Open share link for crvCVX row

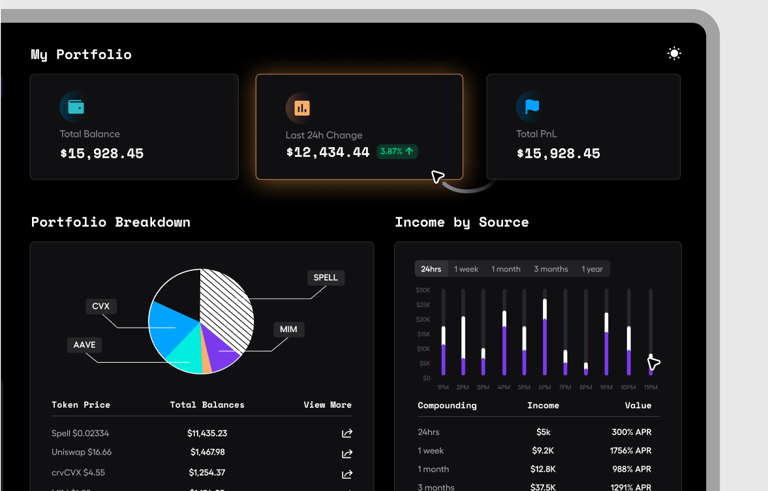click(347, 474)
